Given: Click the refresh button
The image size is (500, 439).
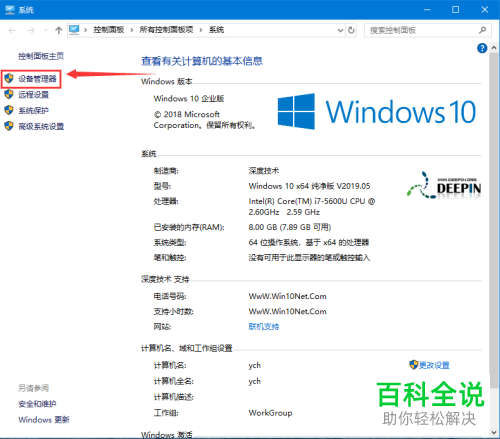Looking at the screenshot, I should [351, 30].
